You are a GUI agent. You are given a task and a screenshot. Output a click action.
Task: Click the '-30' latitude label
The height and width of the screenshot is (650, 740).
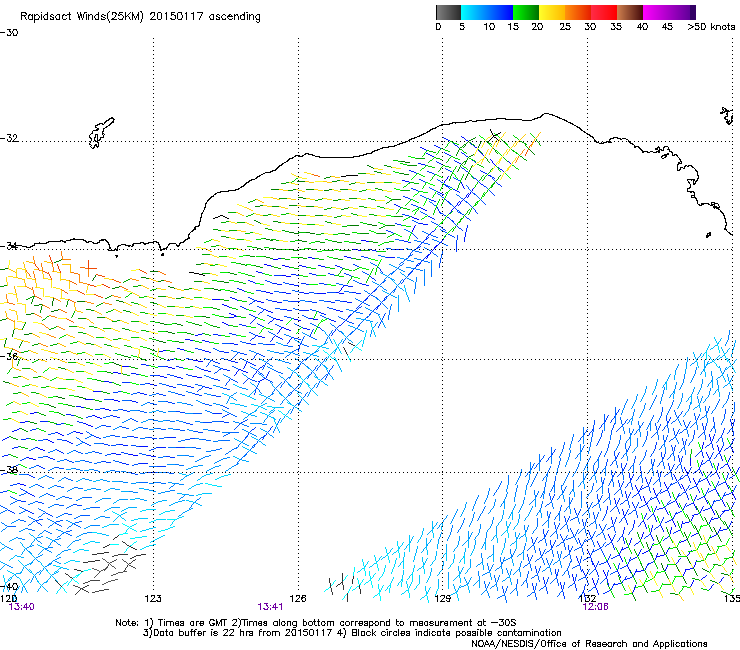(9, 33)
